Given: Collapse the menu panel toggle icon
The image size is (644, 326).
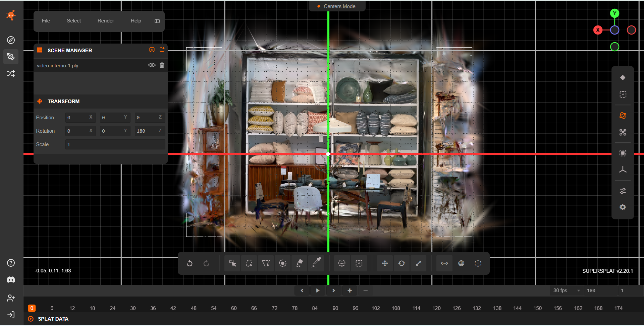Looking at the screenshot, I should click(x=157, y=21).
